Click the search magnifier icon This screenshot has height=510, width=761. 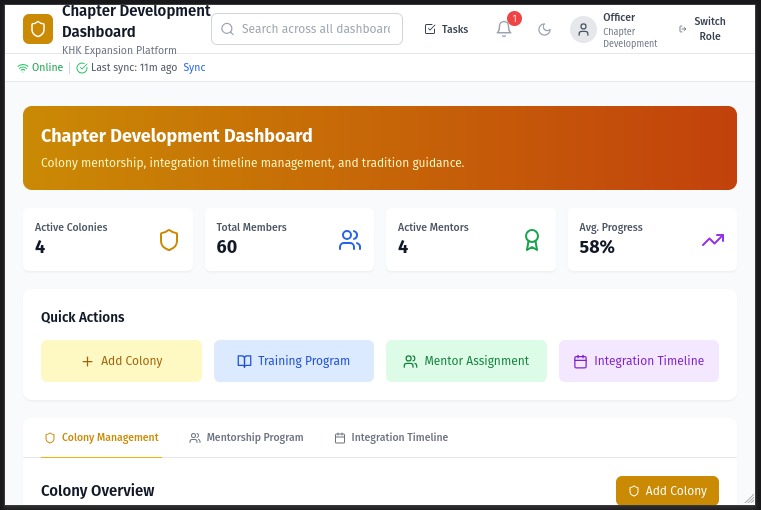(227, 29)
